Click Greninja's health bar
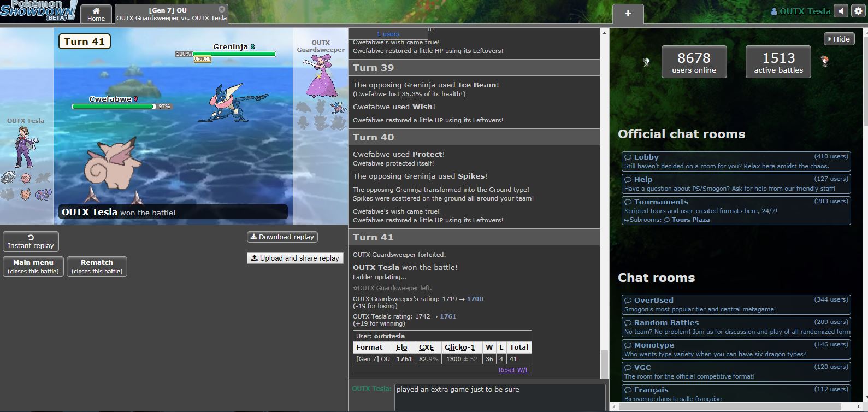The height and width of the screenshot is (412, 868). tap(234, 54)
